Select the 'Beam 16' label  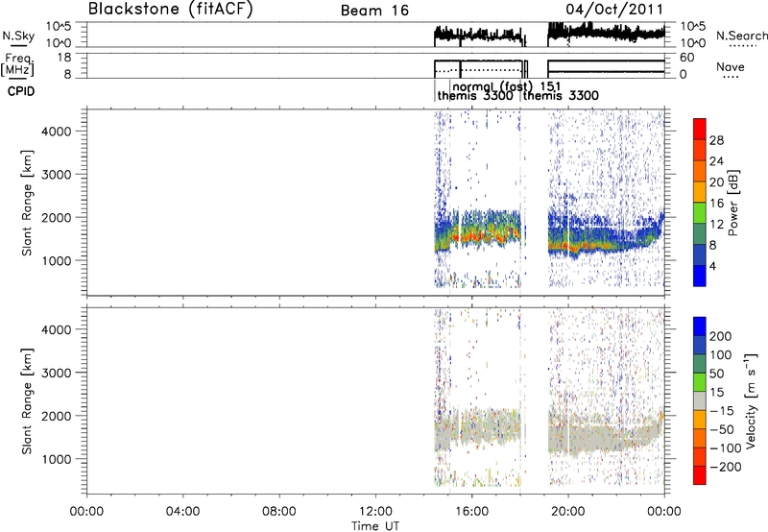coord(374,11)
